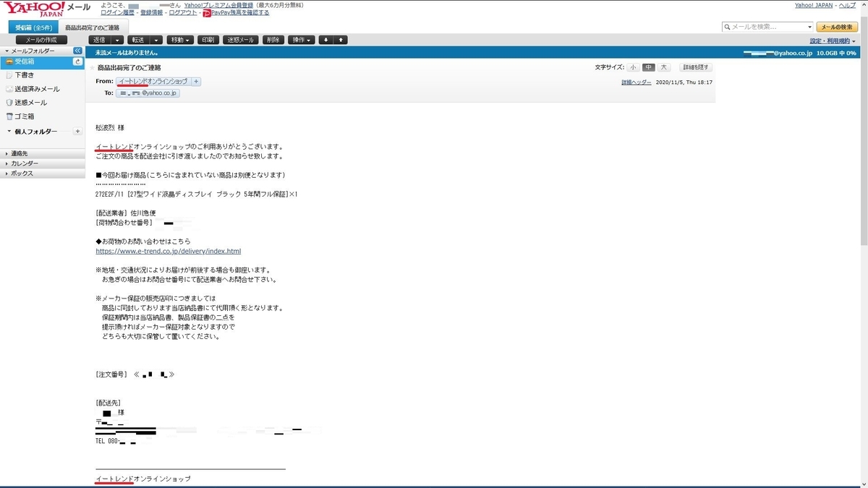Collapse the folder sidebar with double-chevron icon
The width and height of the screenshot is (868, 488).
pos(78,51)
